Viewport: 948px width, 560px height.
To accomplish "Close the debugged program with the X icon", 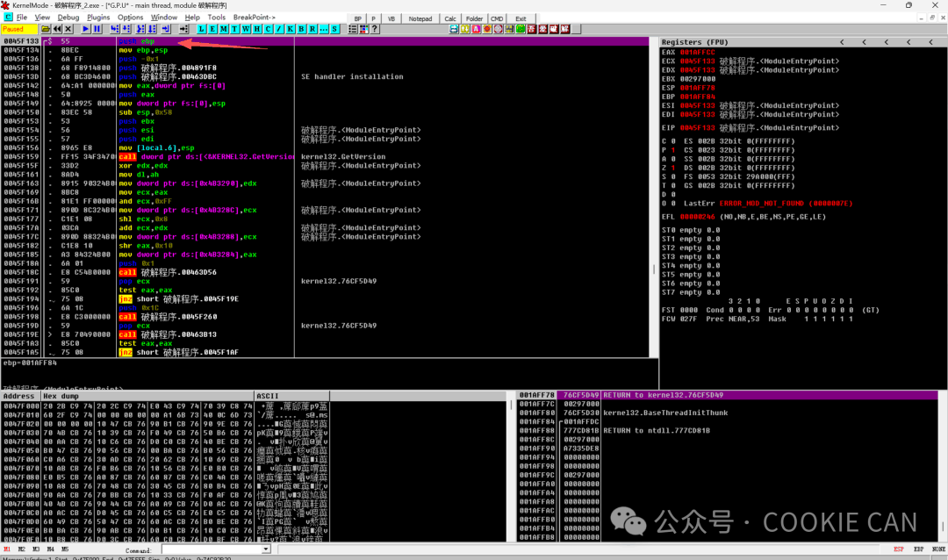I will coord(69,29).
